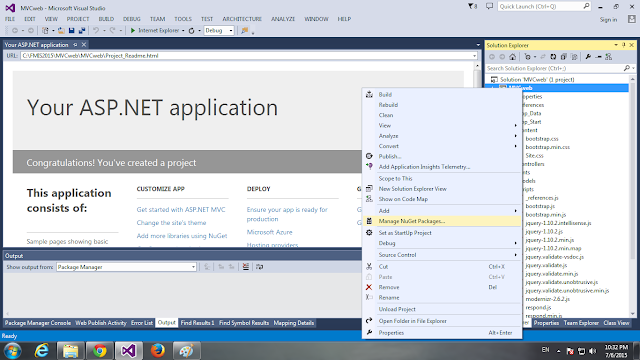Screen dimensions: 640x360
Task: Click the notifications flag icon
Action: (472, 7)
